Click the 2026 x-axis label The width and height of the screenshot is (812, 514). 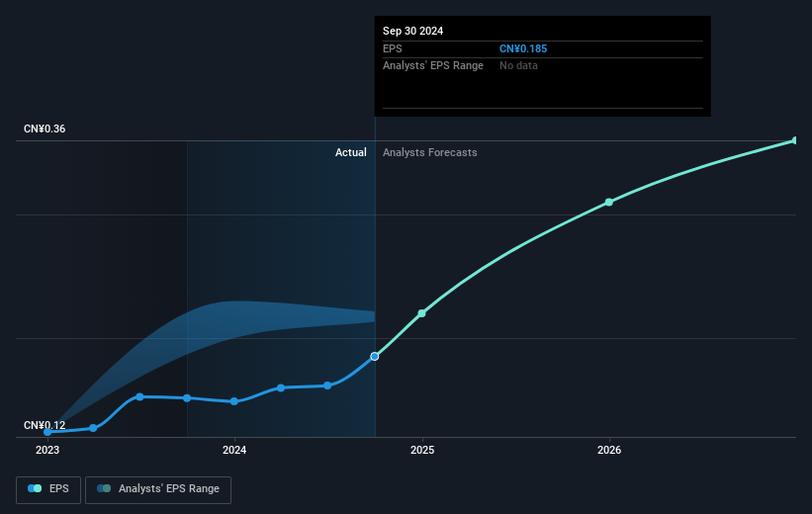(609, 451)
